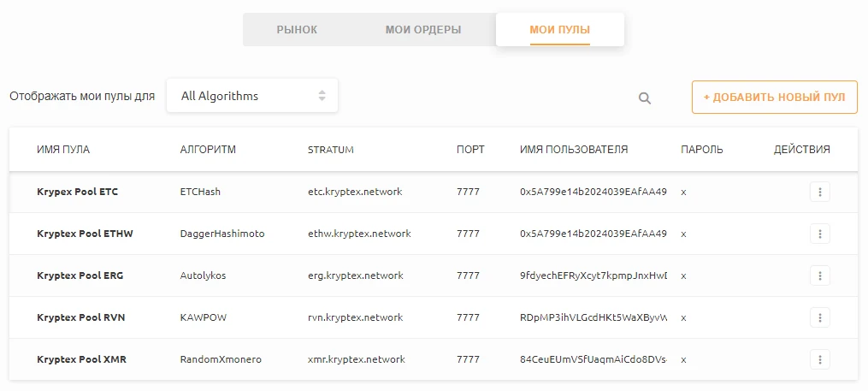Expand the All Algorithms dropdown

coord(252,96)
